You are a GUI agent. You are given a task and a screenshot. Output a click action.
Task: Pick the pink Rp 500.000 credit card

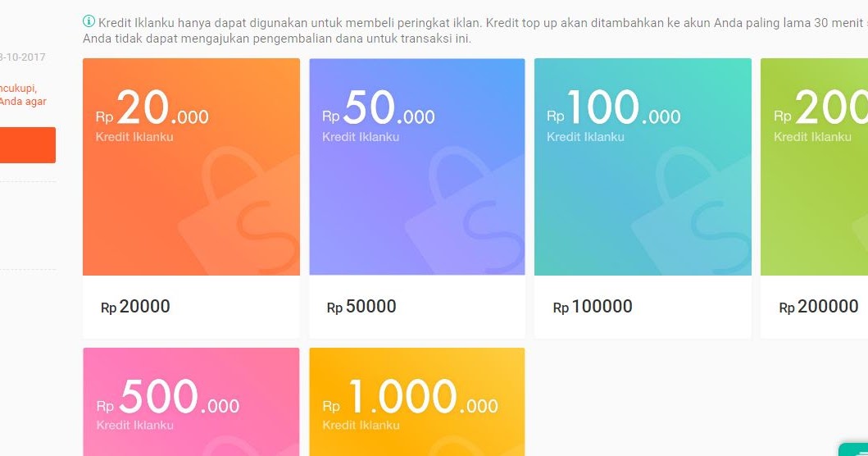[x=192, y=402]
